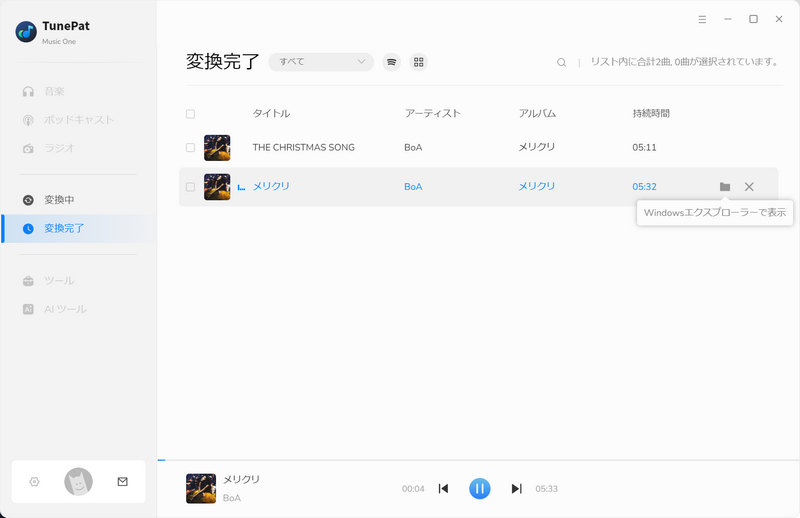
Task: Open settings gear at bottom left
Action: 34,482
